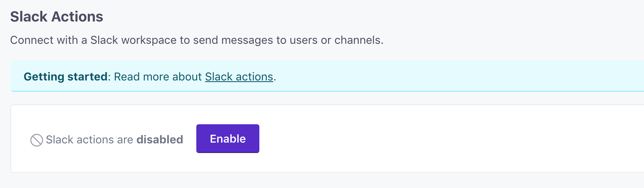Click the purple Enable button

(x=227, y=139)
